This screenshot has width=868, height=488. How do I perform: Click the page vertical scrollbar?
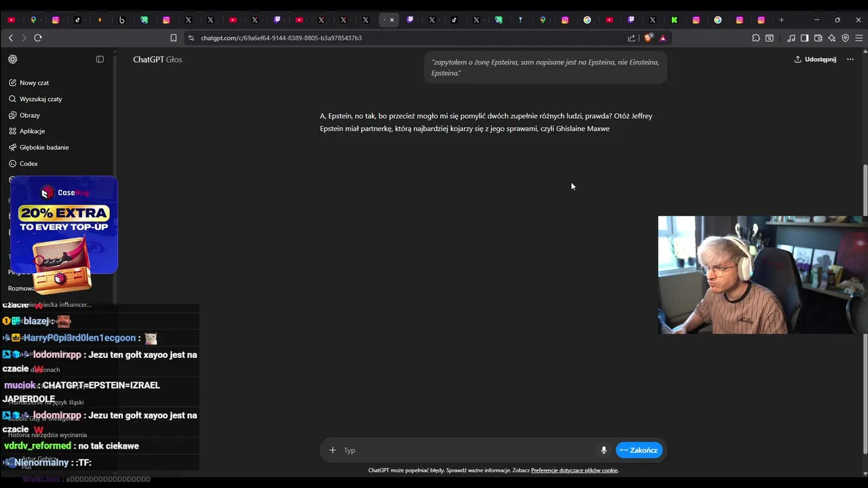pyautogui.click(x=864, y=309)
